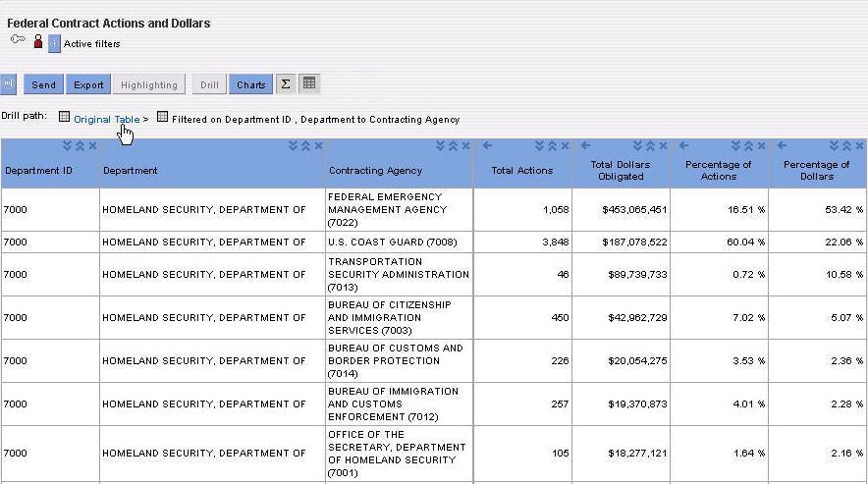
Task: Click the Federal Contract Actions and Dollars title
Action: [x=108, y=24]
